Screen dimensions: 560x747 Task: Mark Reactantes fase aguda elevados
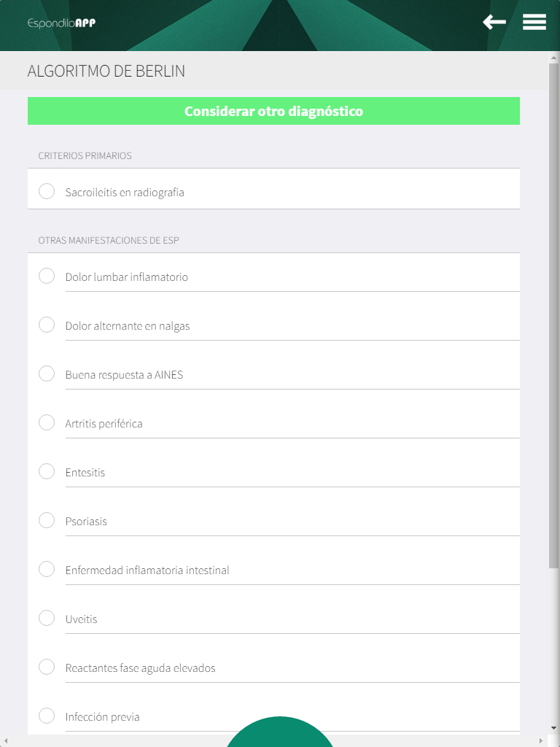click(47, 667)
